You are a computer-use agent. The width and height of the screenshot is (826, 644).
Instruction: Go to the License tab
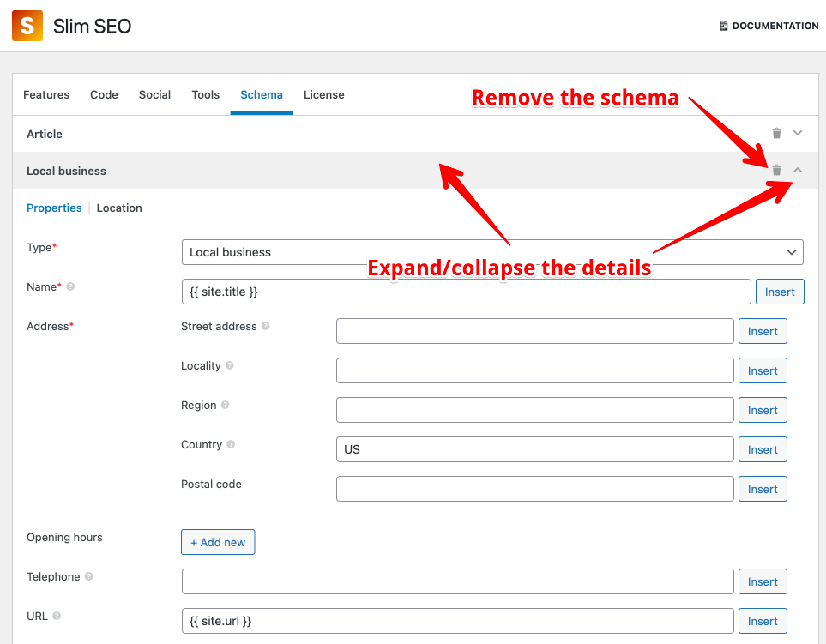pyautogui.click(x=324, y=95)
